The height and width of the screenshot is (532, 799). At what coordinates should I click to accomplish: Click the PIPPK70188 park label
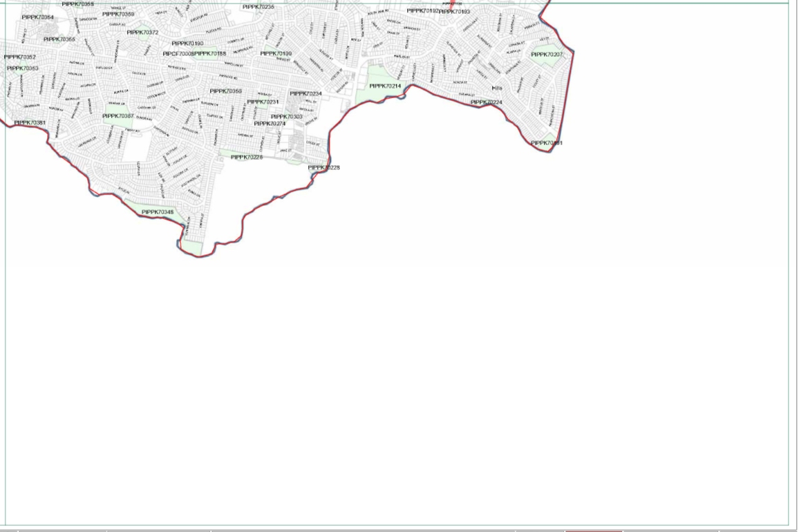(x=210, y=53)
